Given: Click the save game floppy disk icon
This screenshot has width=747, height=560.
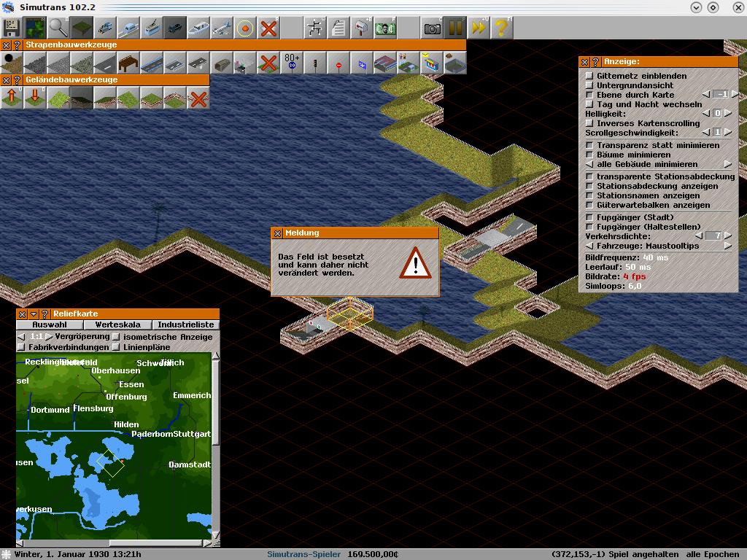Looking at the screenshot, I should tap(12, 28).
